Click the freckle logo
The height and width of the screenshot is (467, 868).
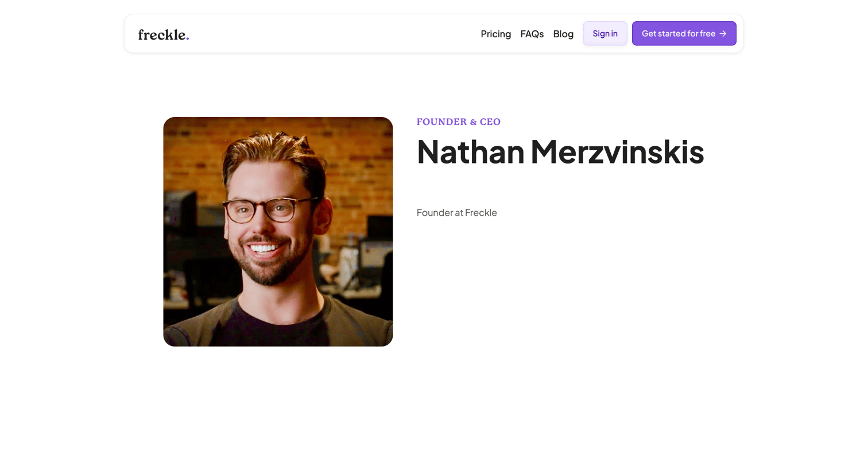coord(164,34)
